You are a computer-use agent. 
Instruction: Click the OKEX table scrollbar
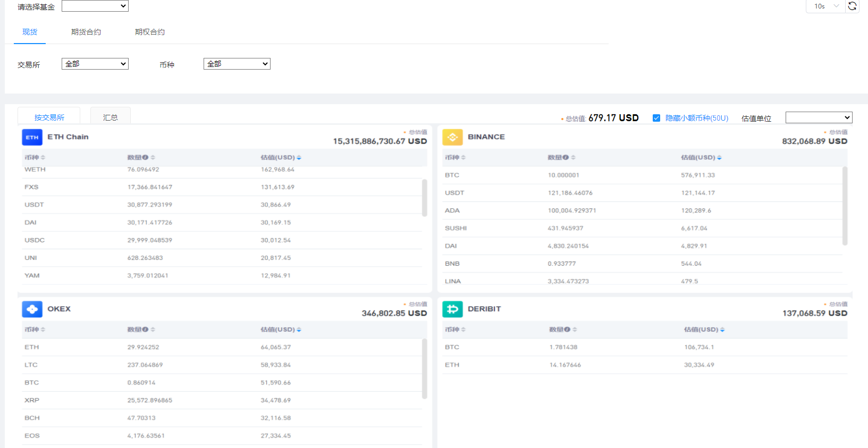pos(425,368)
